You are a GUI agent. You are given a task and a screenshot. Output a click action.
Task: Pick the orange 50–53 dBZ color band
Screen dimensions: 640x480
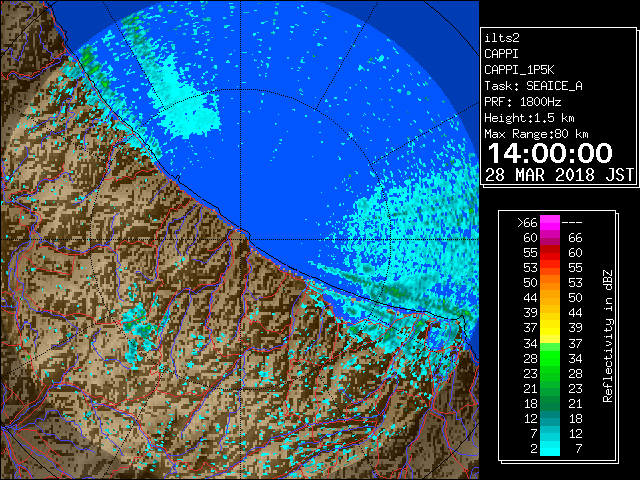(550, 283)
